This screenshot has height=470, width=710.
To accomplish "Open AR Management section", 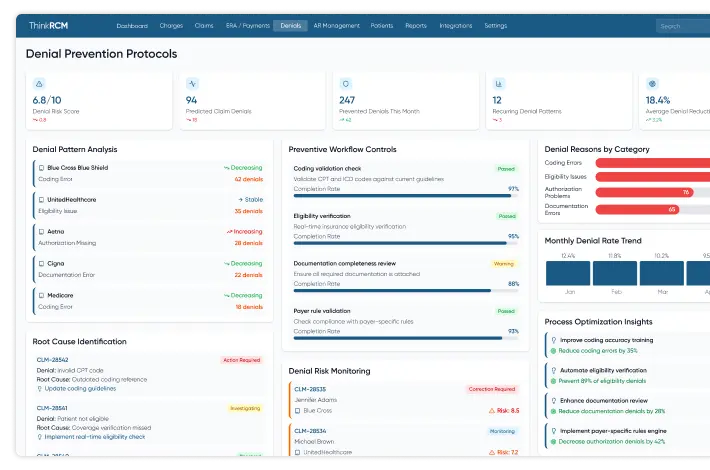I will click(x=336, y=26).
